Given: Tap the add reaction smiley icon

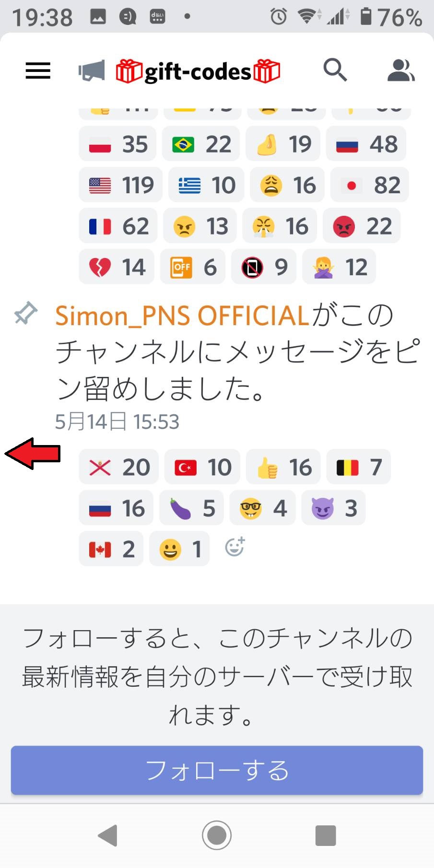Looking at the screenshot, I should 235,547.
